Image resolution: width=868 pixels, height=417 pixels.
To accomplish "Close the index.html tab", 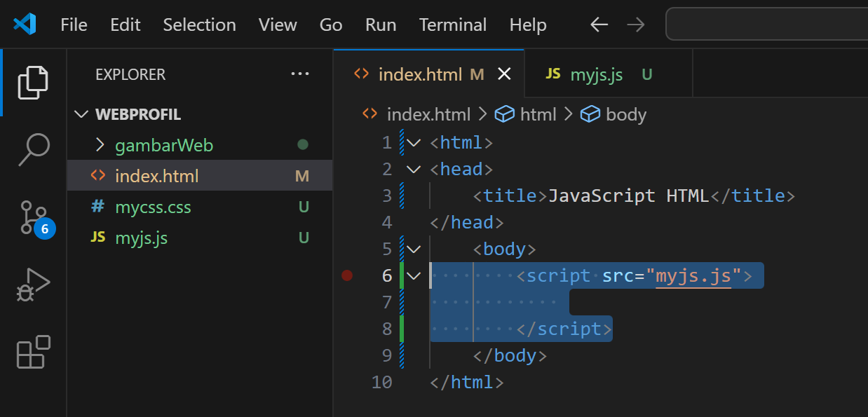I will (x=504, y=74).
